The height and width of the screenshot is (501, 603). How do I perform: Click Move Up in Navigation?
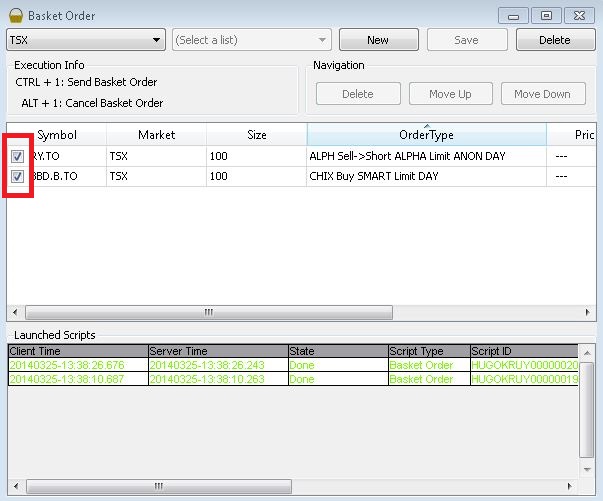pos(450,94)
